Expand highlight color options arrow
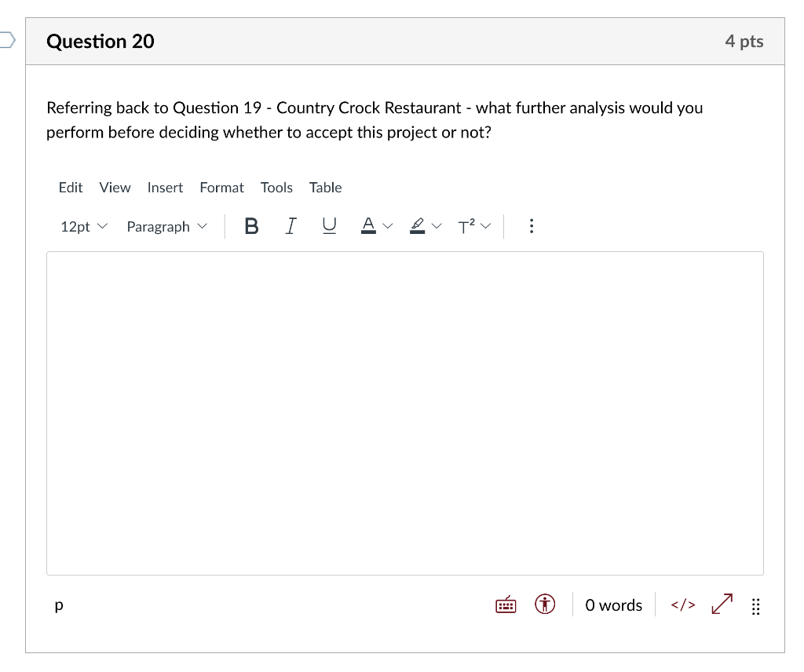 coord(437,226)
